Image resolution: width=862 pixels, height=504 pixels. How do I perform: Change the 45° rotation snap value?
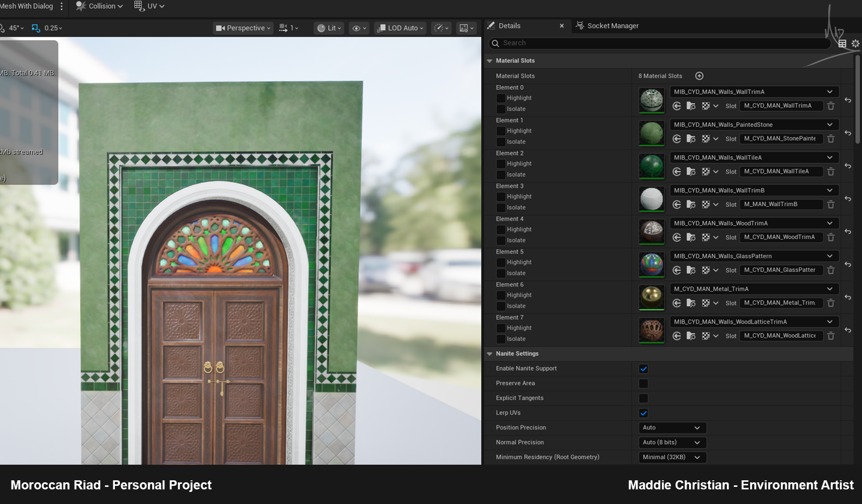[x=16, y=28]
